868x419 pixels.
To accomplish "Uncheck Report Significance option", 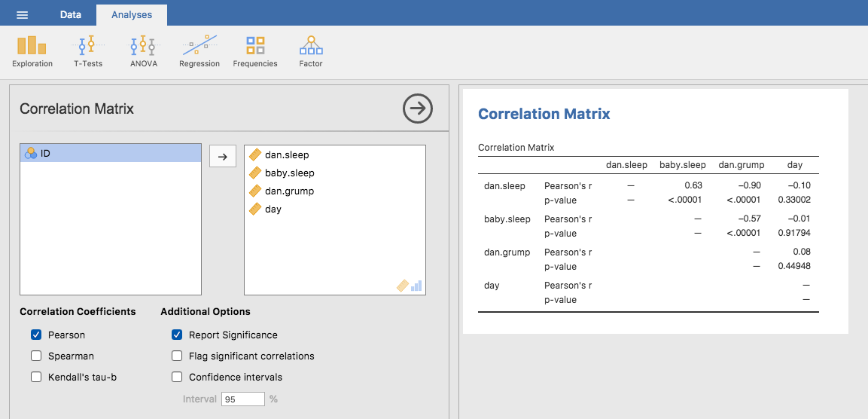I will pos(177,335).
